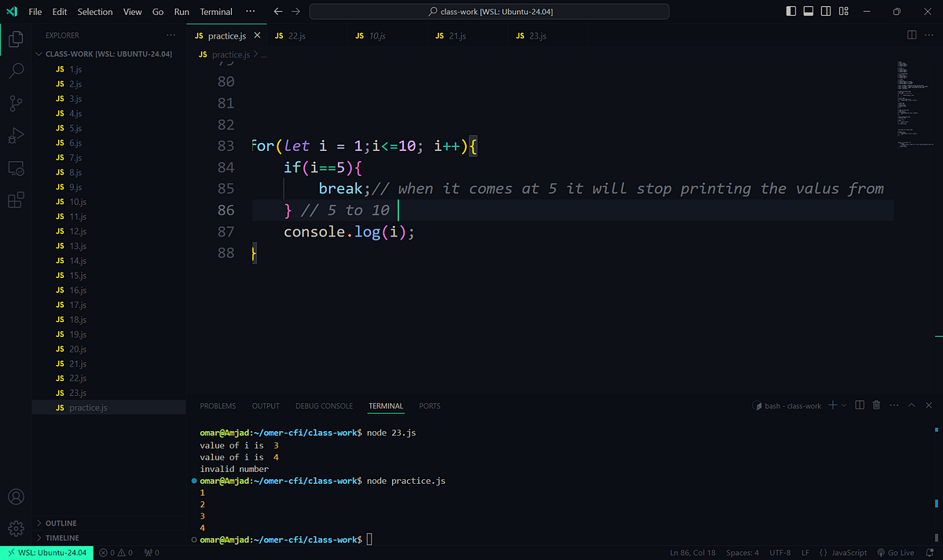Select practice.js in the file explorer

108,408
